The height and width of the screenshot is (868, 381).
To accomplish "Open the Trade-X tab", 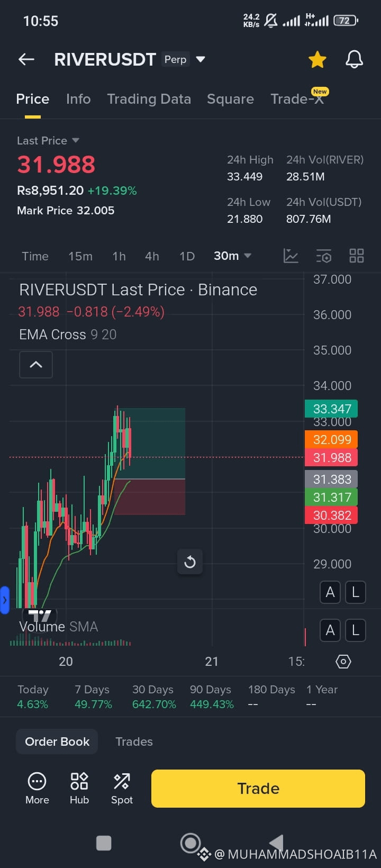I will pyautogui.click(x=297, y=99).
